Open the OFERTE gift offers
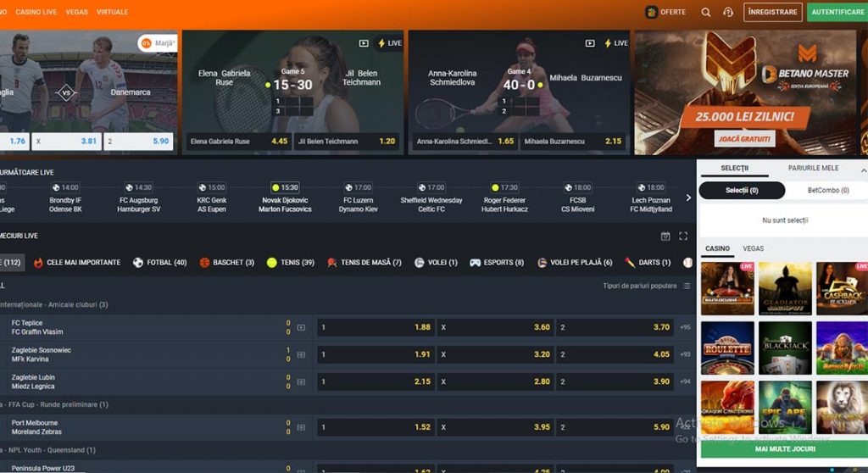The image size is (868, 473). [665, 12]
